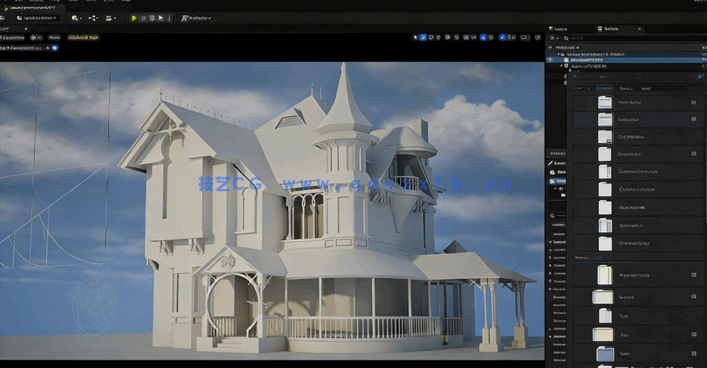Open the rotation snap angle value

(x=491, y=37)
